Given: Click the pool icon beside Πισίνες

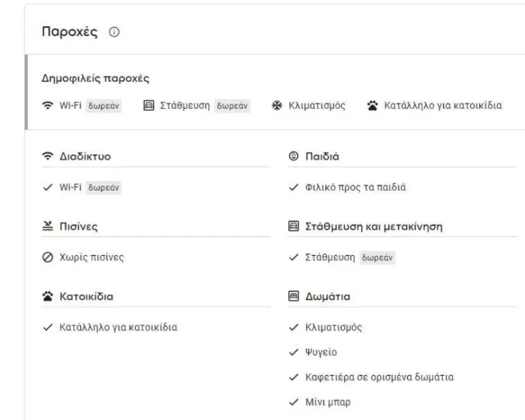Looking at the screenshot, I should (48, 226).
